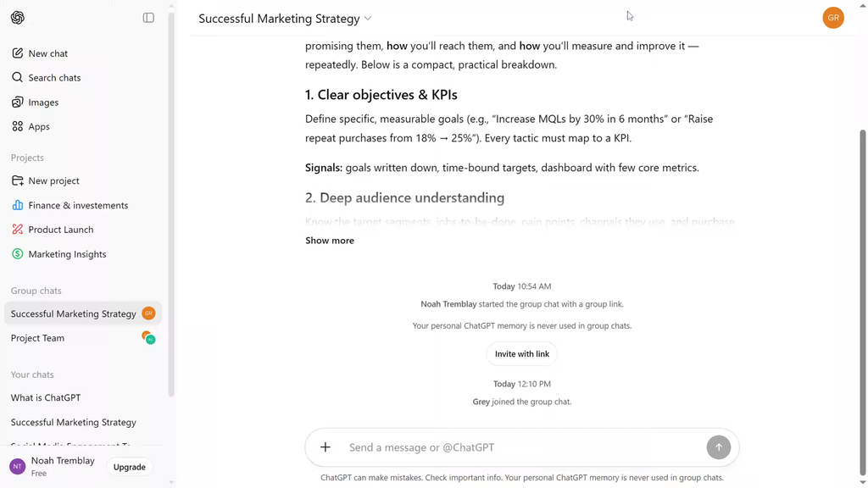Click the plus attachment icon
This screenshot has height=488, width=868.
pos(325,447)
